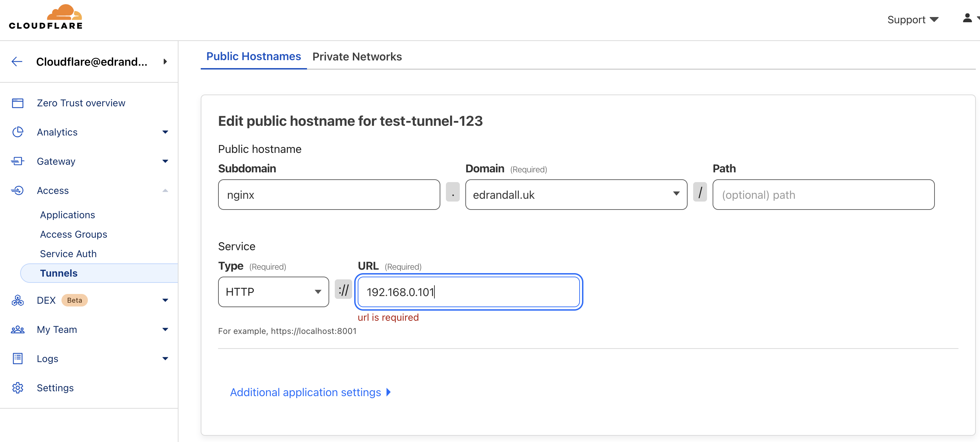Click the Access icon in sidebar
This screenshot has width=980, height=442.
(17, 190)
